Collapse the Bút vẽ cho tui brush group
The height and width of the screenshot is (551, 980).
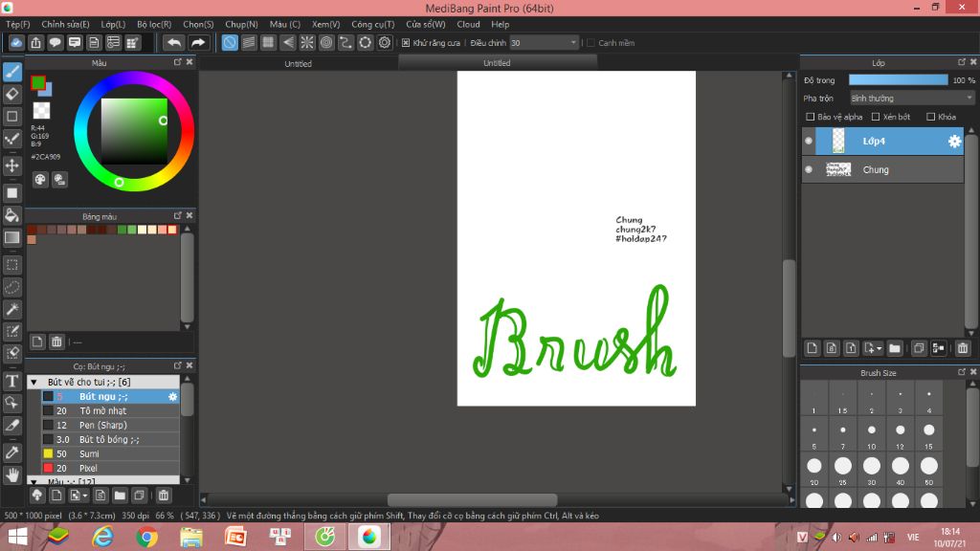(x=33, y=383)
